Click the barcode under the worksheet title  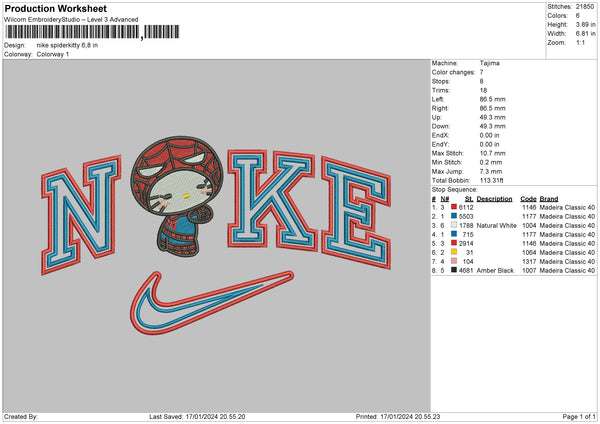point(92,32)
